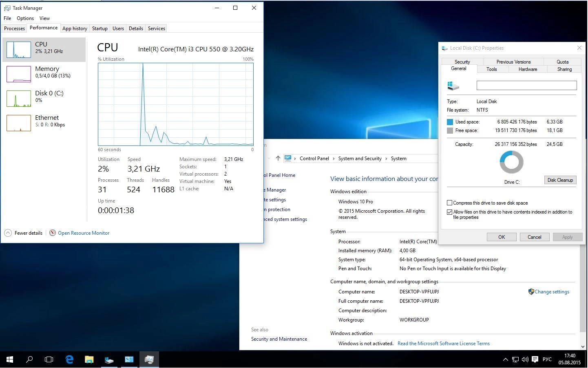The height and width of the screenshot is (368, 588).
Task: Show hidden tray icons chevron
Action: [x=505, y=359]
